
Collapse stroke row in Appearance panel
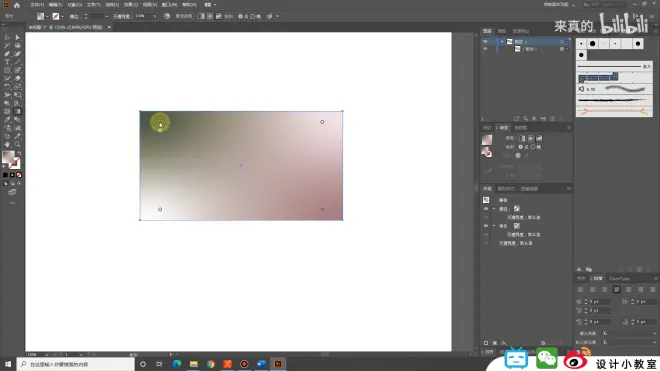click(494, 209)
